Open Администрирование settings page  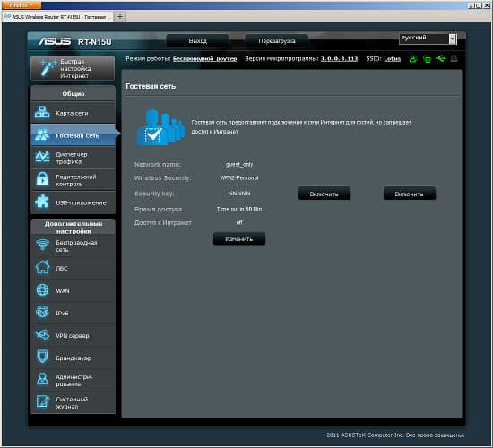click(x=73, y=381)
